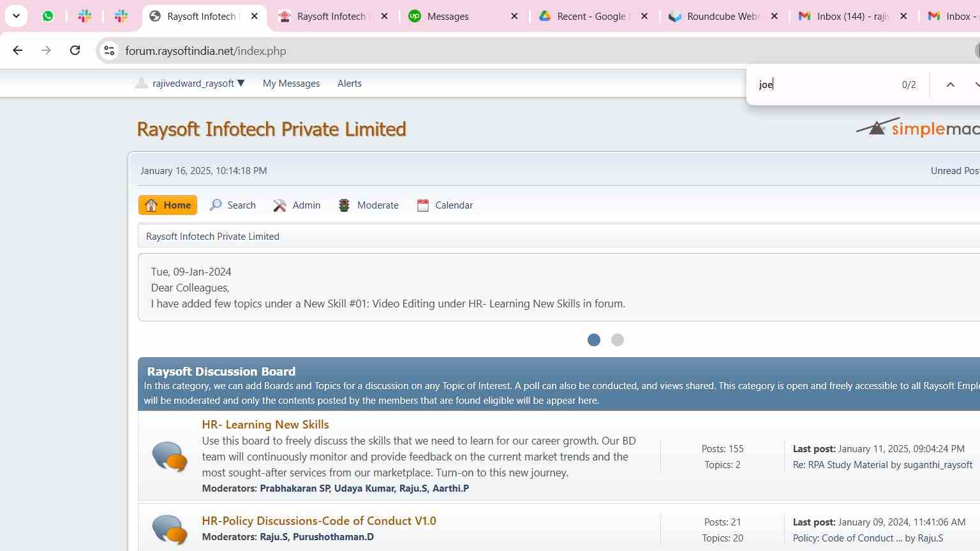
Task: Click the Raysoft Infotech Private Limited heading
Action: click(x=271, y=129)
